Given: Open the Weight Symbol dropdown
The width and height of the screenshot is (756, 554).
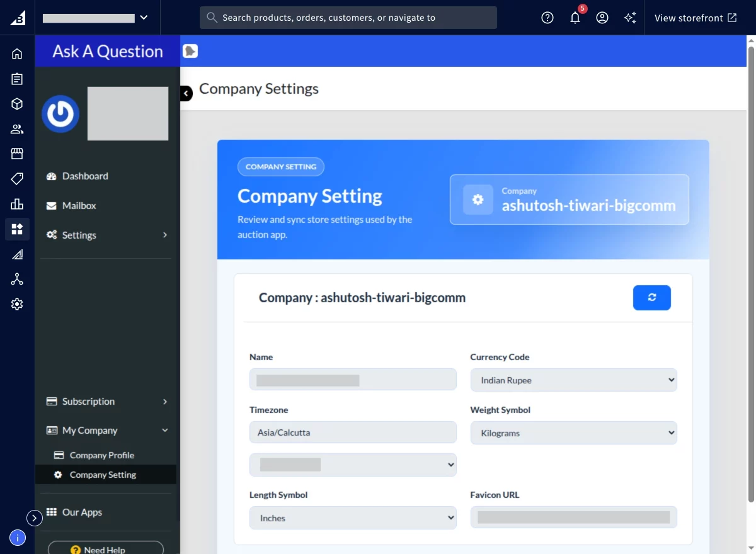Looking at the screenshot, I should [x=574, y=433].
